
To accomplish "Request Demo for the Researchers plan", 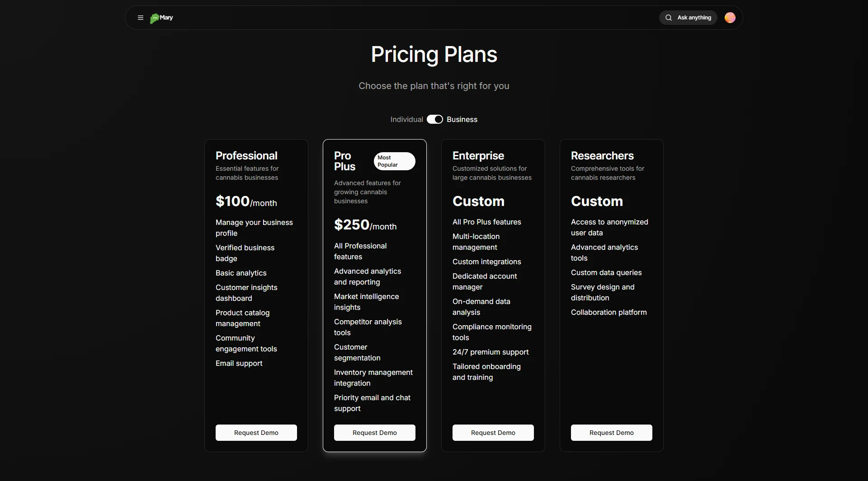I will coord(612,433).
